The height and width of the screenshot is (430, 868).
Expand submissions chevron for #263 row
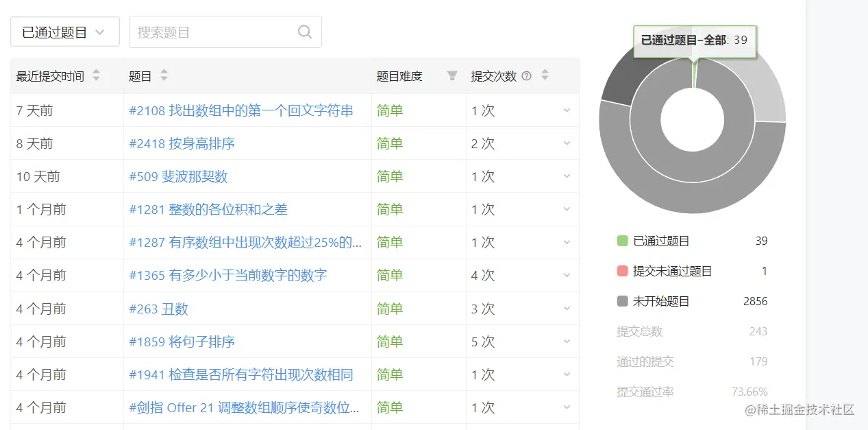(x=567, y=309)
